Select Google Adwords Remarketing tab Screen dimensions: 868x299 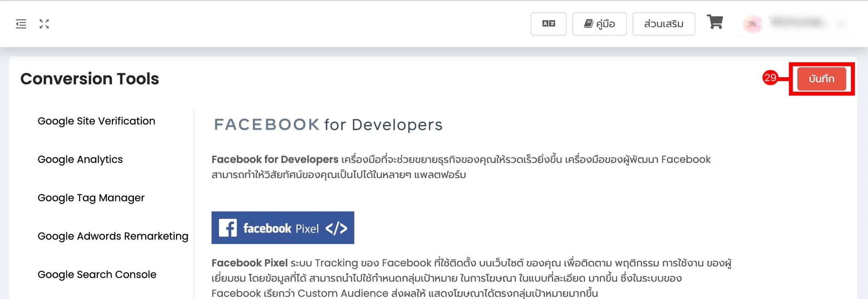pos(113,236)
